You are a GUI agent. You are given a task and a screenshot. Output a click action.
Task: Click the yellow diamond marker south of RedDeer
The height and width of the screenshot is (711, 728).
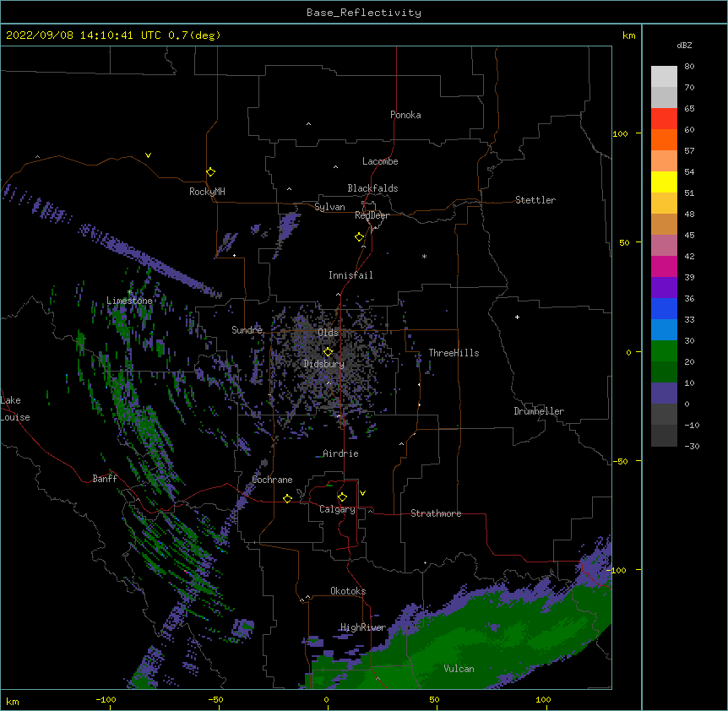(x=360, y=237)
